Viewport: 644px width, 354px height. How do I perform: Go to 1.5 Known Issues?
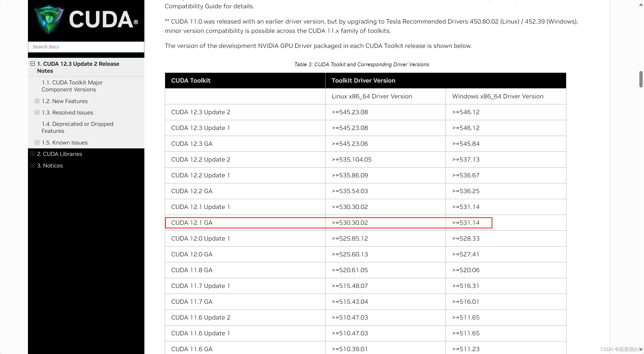point(65,142)
